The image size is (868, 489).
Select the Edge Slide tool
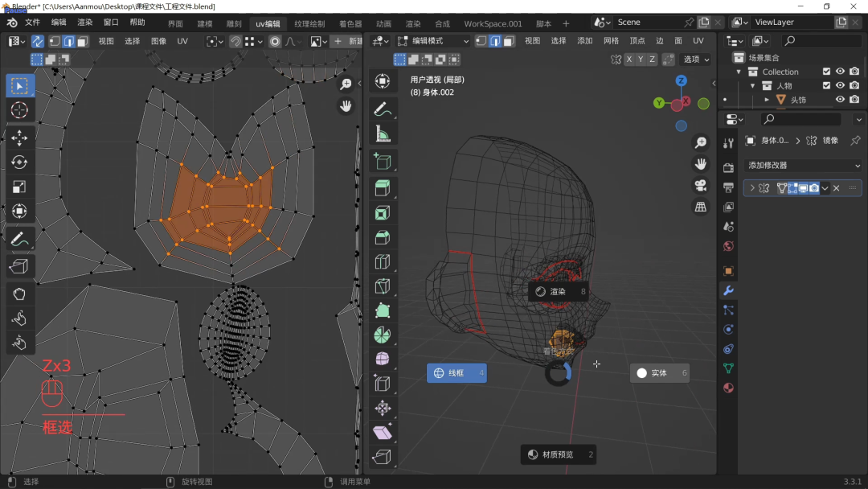click(383, 383)
